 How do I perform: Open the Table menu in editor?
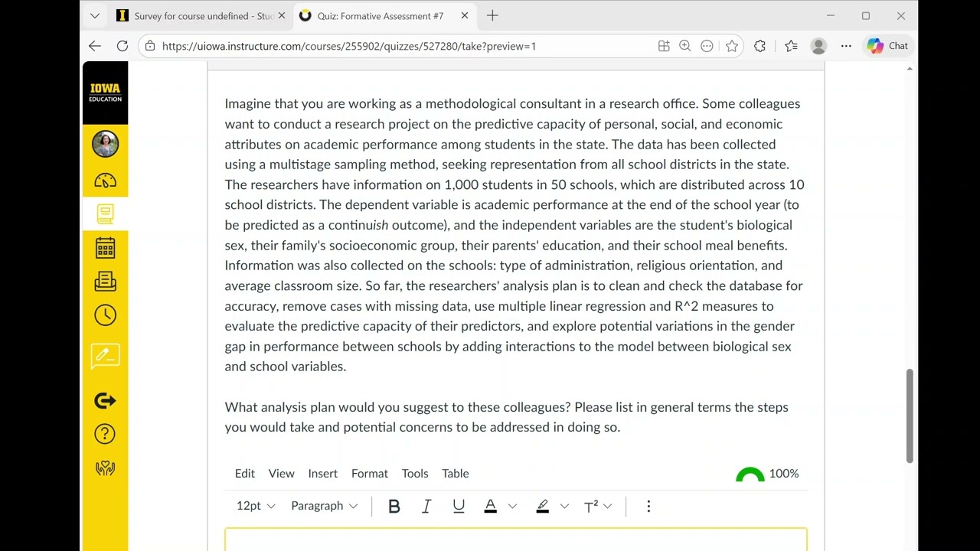pos(456,474)
